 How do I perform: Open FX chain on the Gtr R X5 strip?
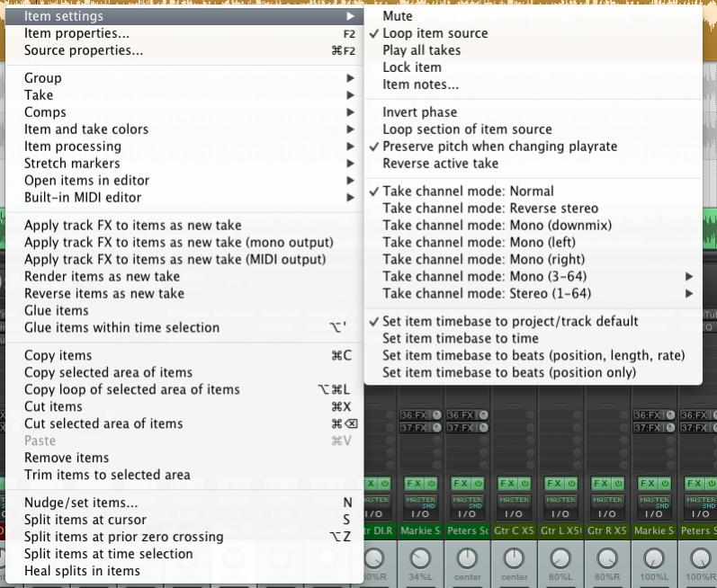click(601, 483)
